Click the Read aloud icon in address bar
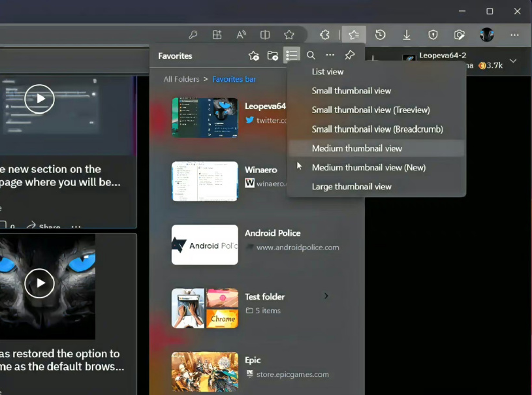The image size is (532, 395). tap(241, 35)
